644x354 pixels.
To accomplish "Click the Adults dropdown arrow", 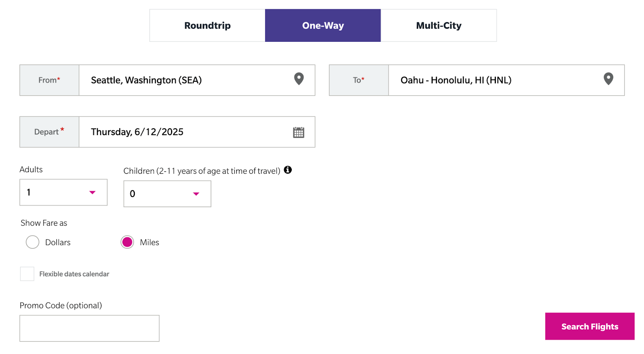I will click(x=92, y=193).
